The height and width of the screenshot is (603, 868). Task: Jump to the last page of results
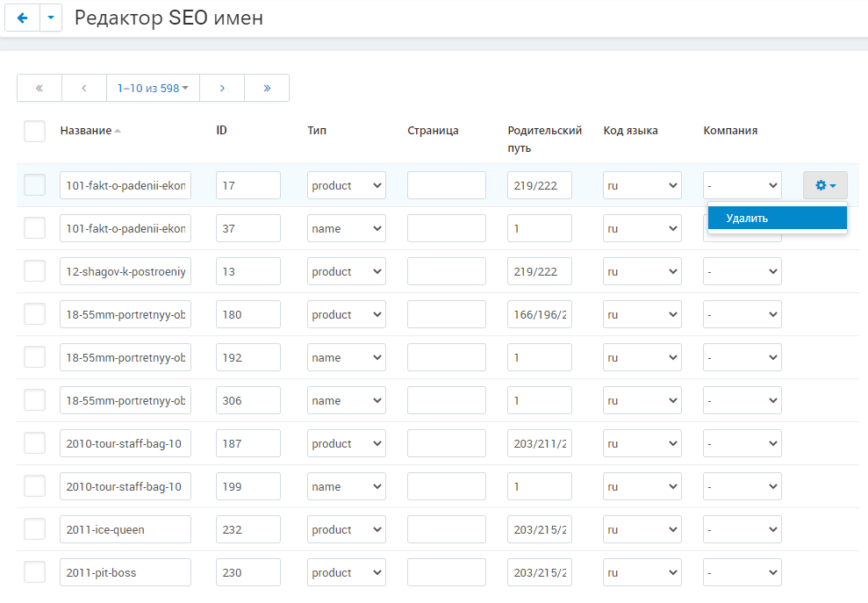tap(267, 88)
